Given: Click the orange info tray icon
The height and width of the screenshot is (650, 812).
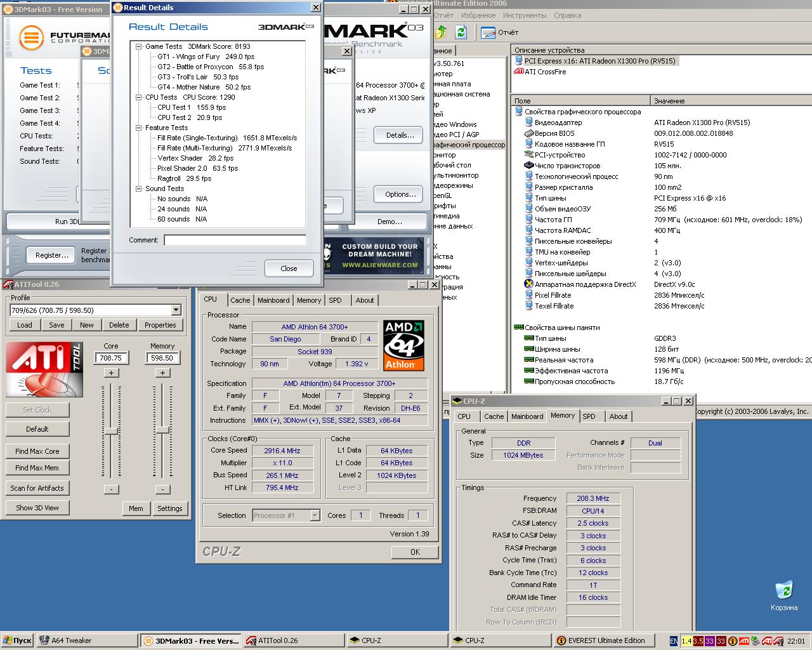Looking at the screenshot, I should 733,641.
